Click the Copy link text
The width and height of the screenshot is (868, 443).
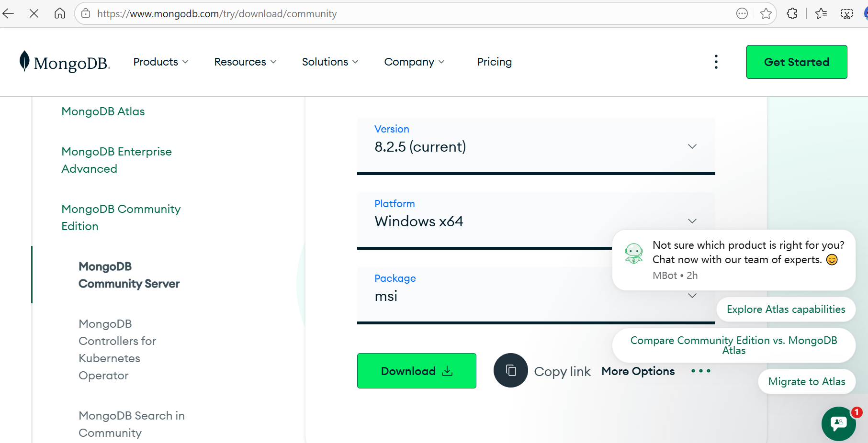[x=563, y=371]
